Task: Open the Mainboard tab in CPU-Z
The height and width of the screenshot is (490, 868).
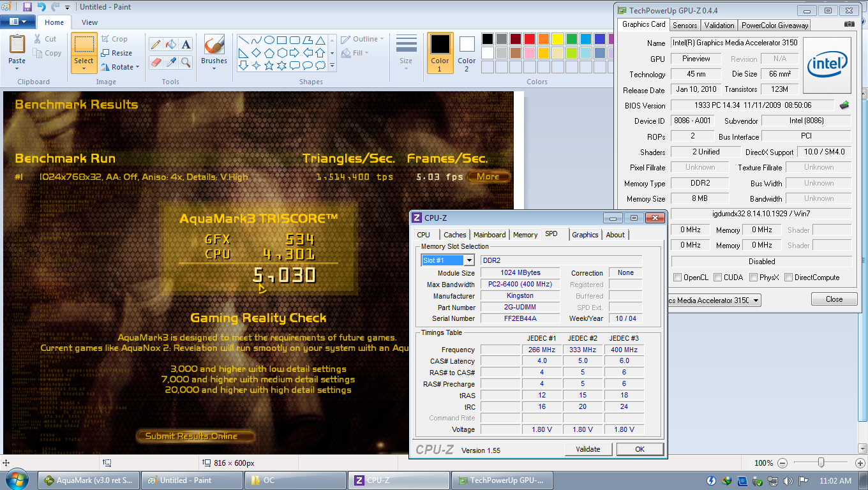Action: click(x=490, y=235)
